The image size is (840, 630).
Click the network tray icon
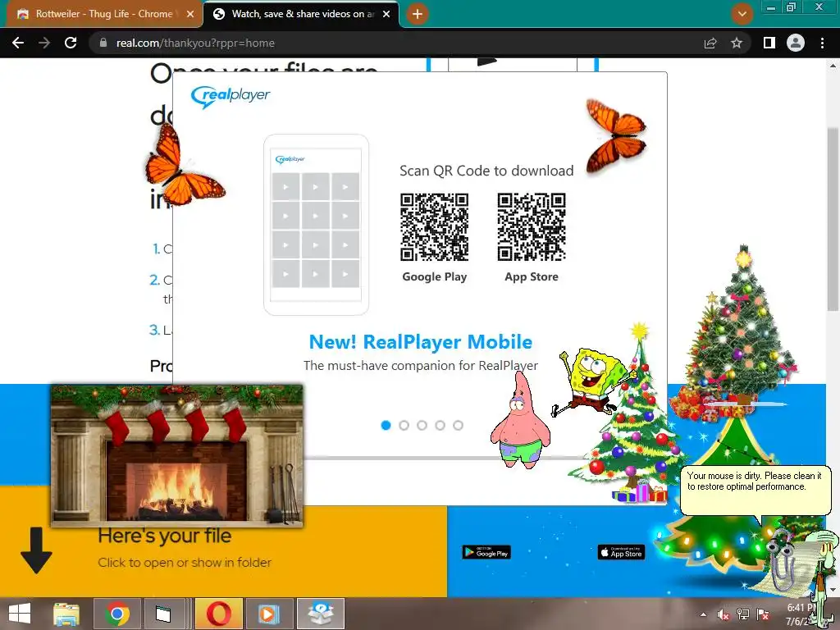point(743,615)
